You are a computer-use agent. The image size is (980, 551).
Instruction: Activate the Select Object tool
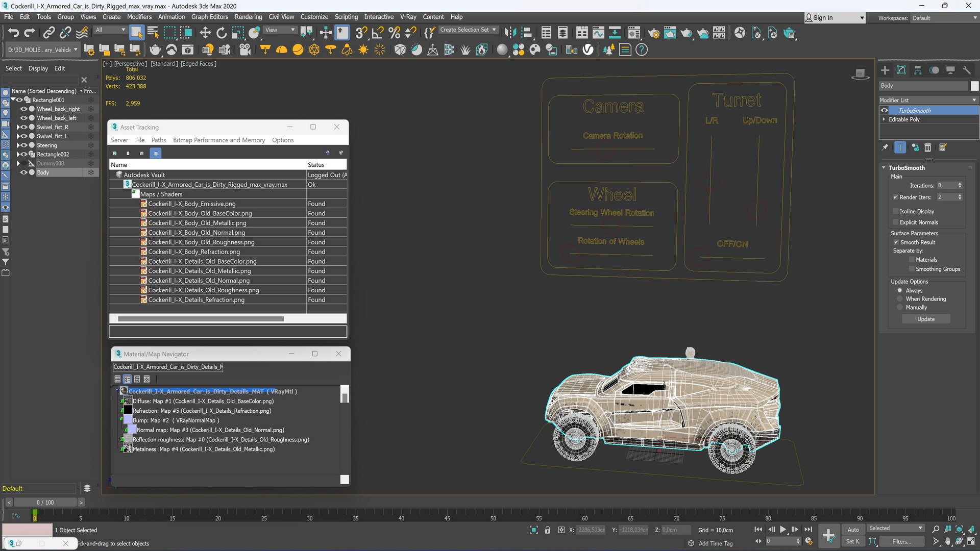pyautogui.click(x=136, y=33)
